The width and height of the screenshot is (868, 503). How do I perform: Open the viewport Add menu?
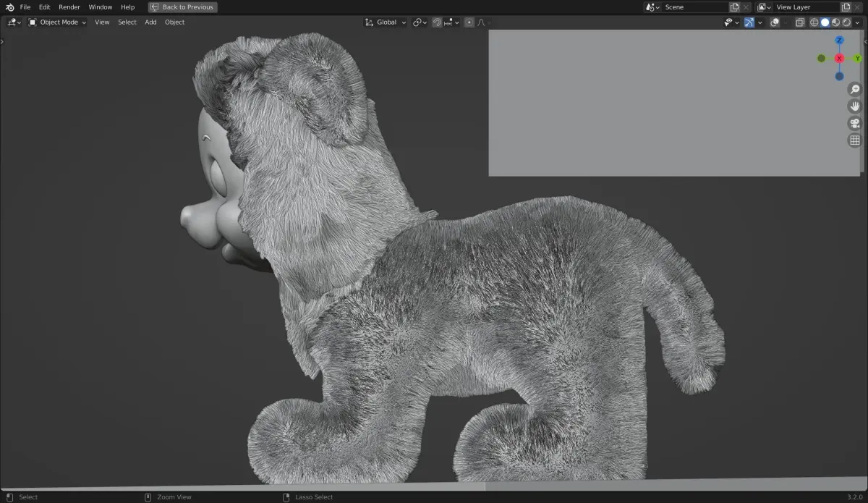click(x=150, y=22)
